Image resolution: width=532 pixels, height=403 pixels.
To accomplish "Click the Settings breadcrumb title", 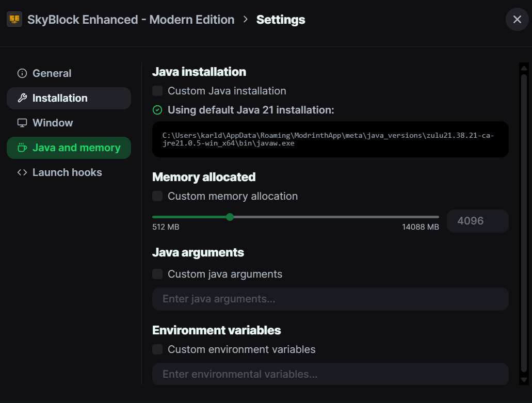I will pos(281,20).
